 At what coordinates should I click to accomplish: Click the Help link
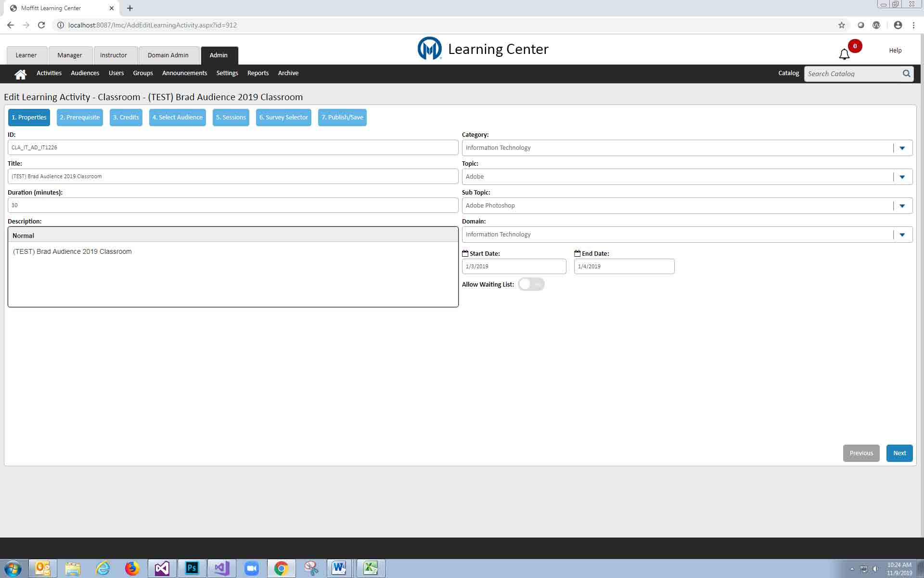coord(895,51)
